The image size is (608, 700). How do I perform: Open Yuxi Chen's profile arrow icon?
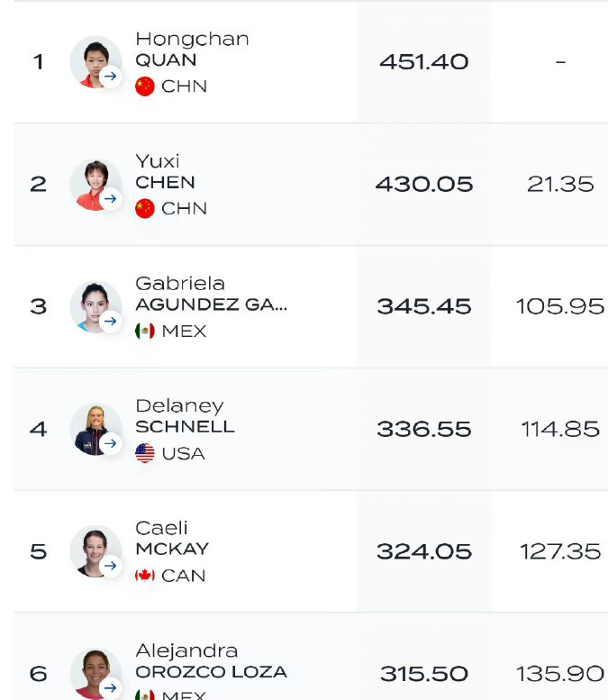point(110,199)
